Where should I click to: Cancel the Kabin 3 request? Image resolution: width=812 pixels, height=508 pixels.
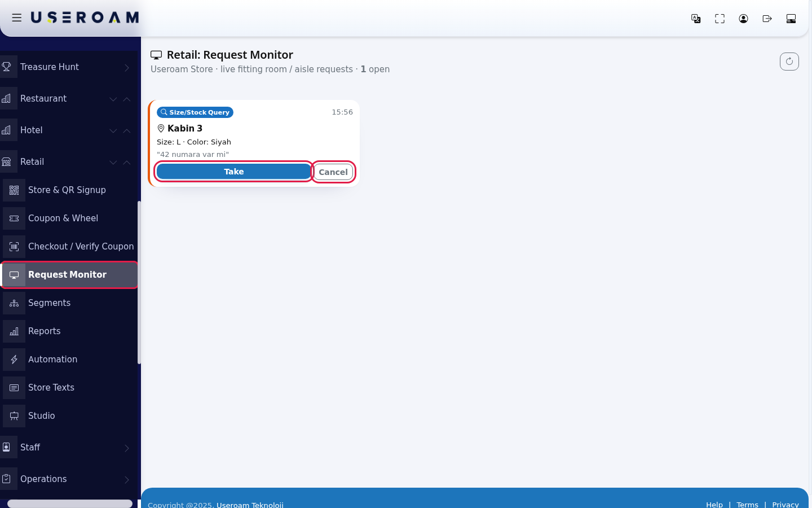click(333, 172)
